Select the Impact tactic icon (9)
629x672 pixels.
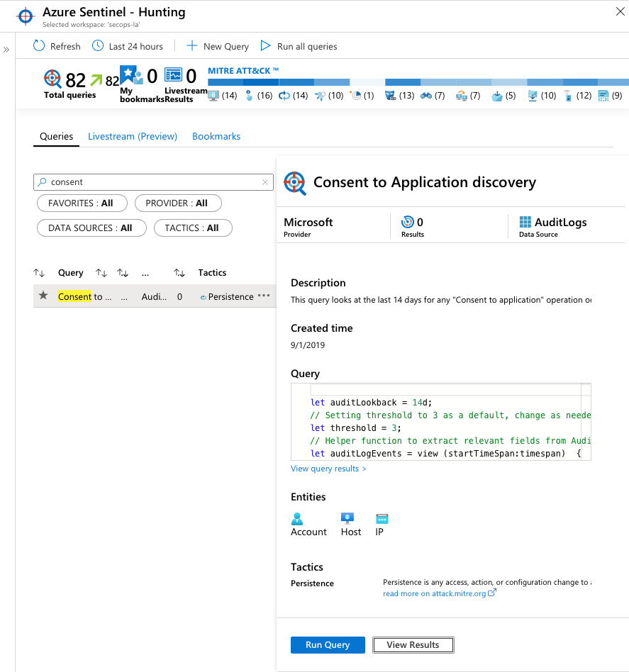click(x=603, y=96)
